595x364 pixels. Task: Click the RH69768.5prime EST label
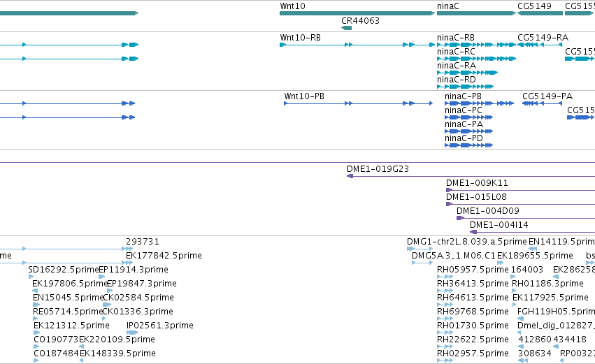point(473,312)
